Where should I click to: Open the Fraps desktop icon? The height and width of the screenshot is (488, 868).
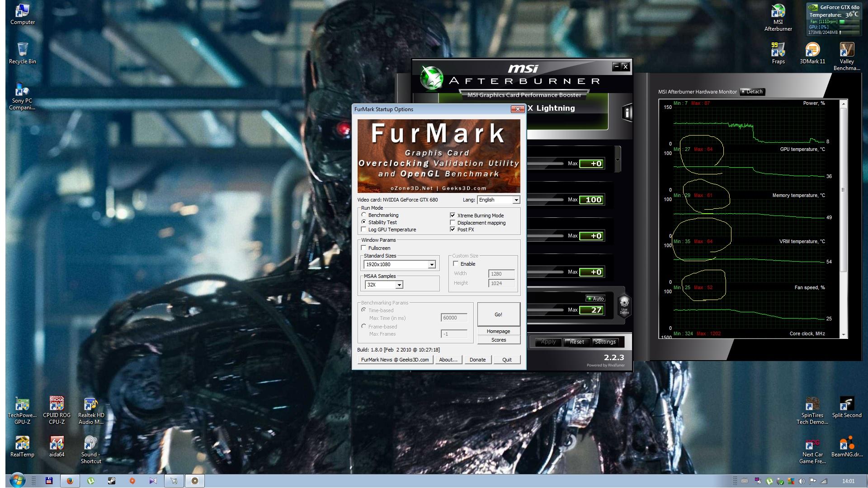coord(778,50)
